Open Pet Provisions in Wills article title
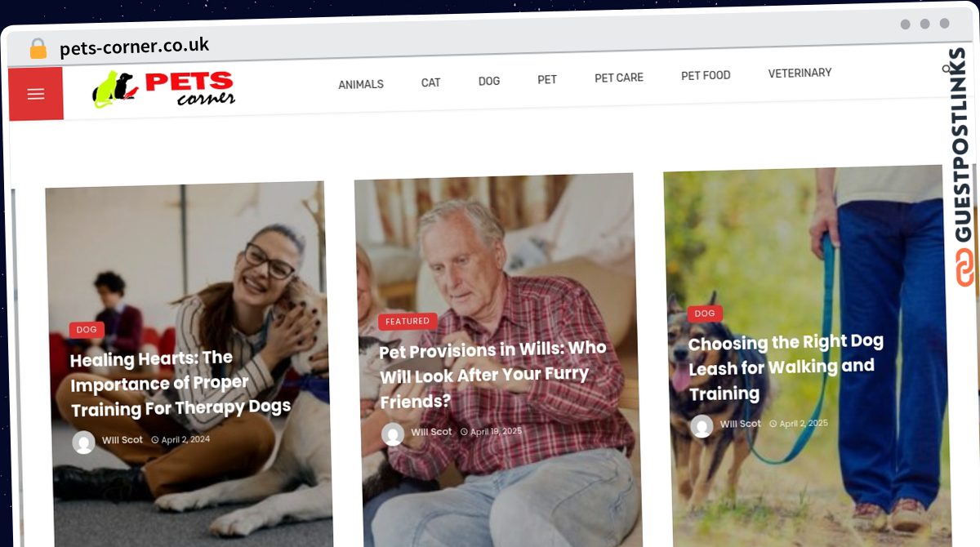Screen dimensions: 980x547 click(492, 375)
